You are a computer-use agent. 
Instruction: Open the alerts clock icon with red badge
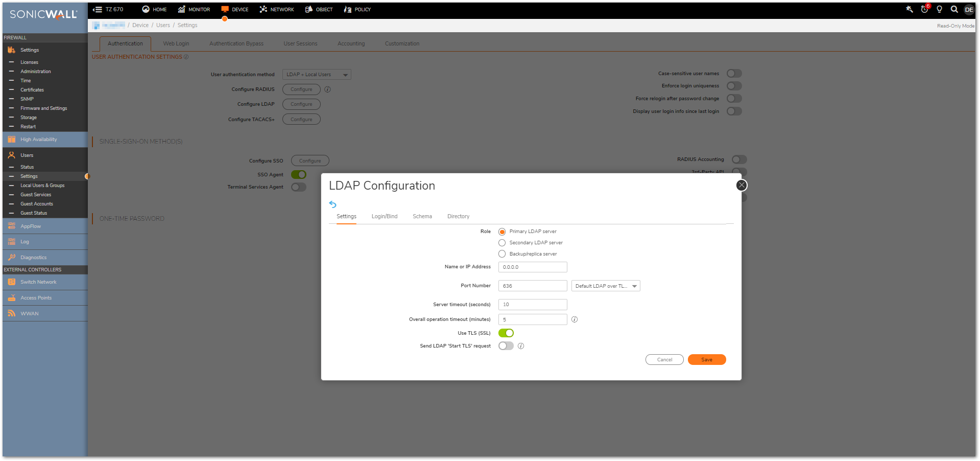924,9
